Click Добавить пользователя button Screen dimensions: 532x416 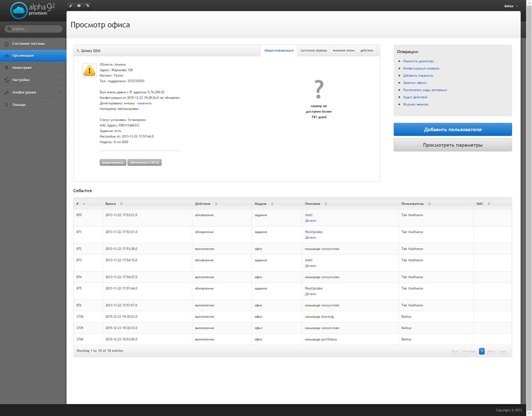453,129
